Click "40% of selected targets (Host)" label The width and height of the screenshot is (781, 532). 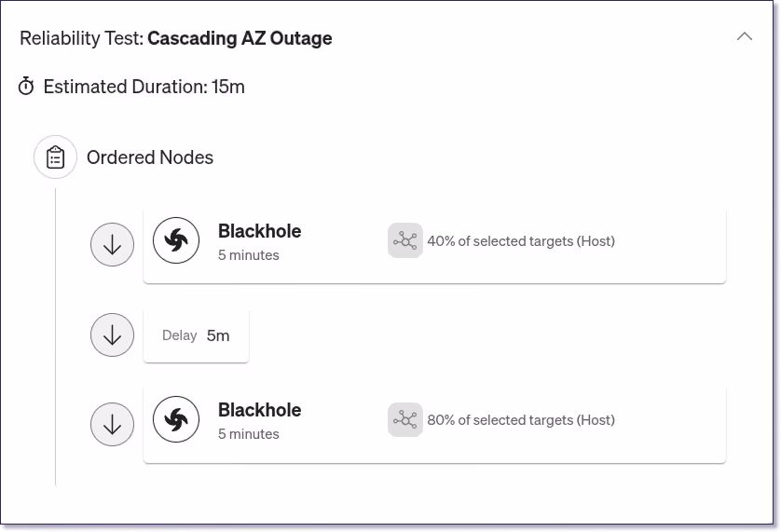click(x=521, y=241)
